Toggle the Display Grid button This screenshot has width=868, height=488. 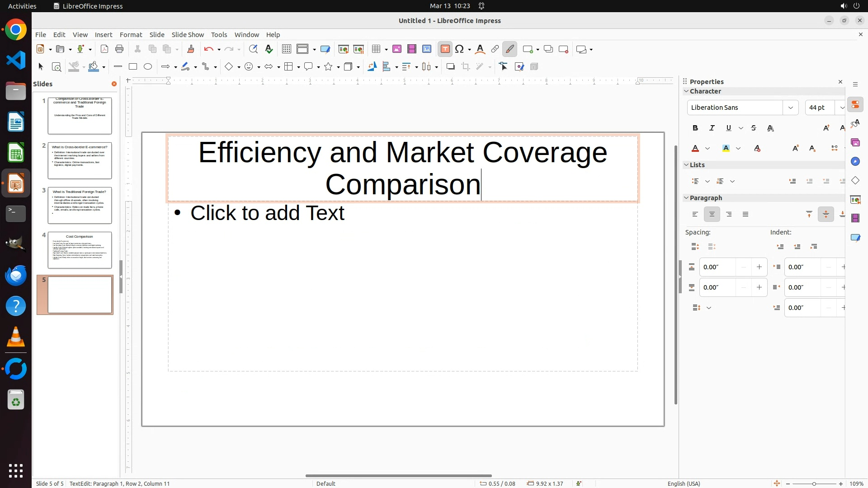tap(286, 49)
